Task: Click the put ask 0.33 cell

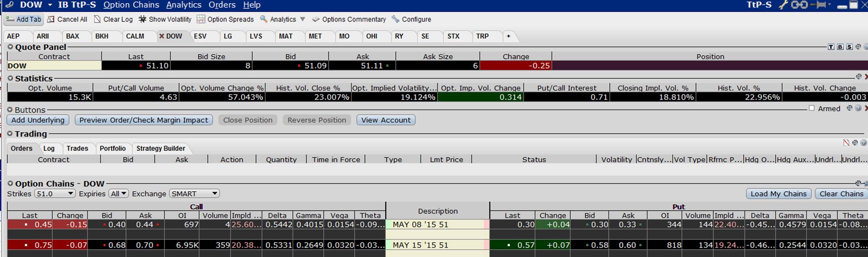Action: coord(628,224)
